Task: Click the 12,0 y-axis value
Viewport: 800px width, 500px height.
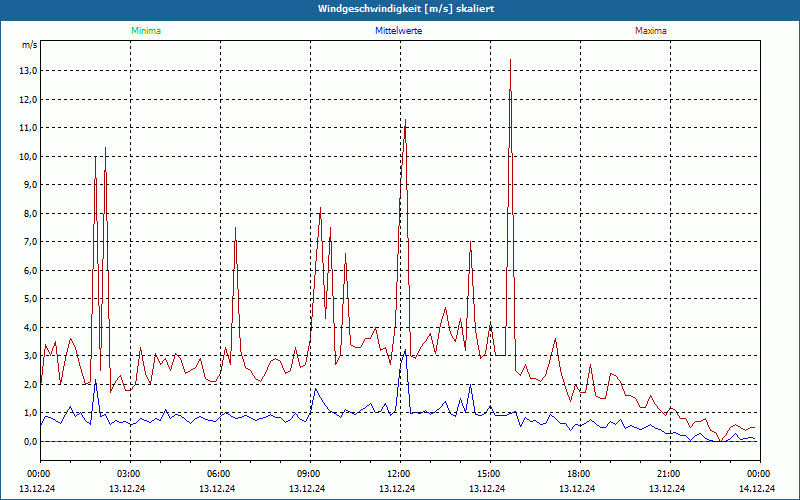Action: [28, 99]
